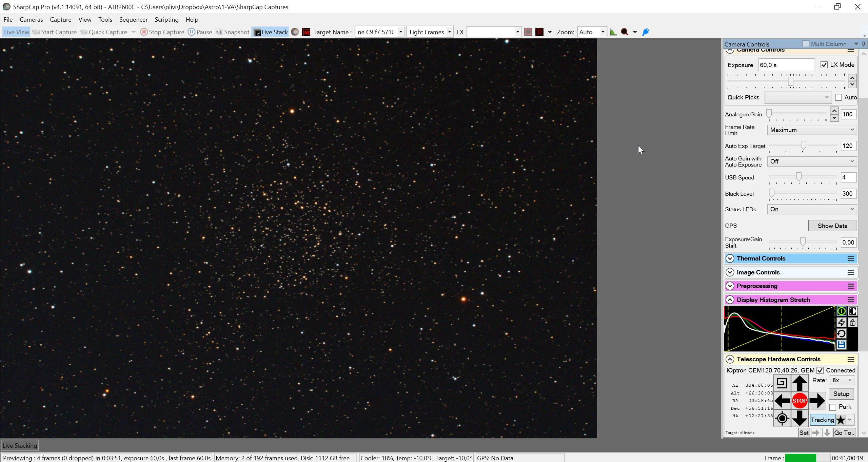Save histogram stretch with floppy disk icon
This screenshot has height=462, width=868.
(x=841, y=345)
